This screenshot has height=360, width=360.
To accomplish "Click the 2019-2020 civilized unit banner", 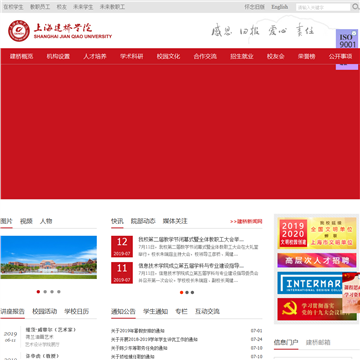I will click(x=317, y=233).
